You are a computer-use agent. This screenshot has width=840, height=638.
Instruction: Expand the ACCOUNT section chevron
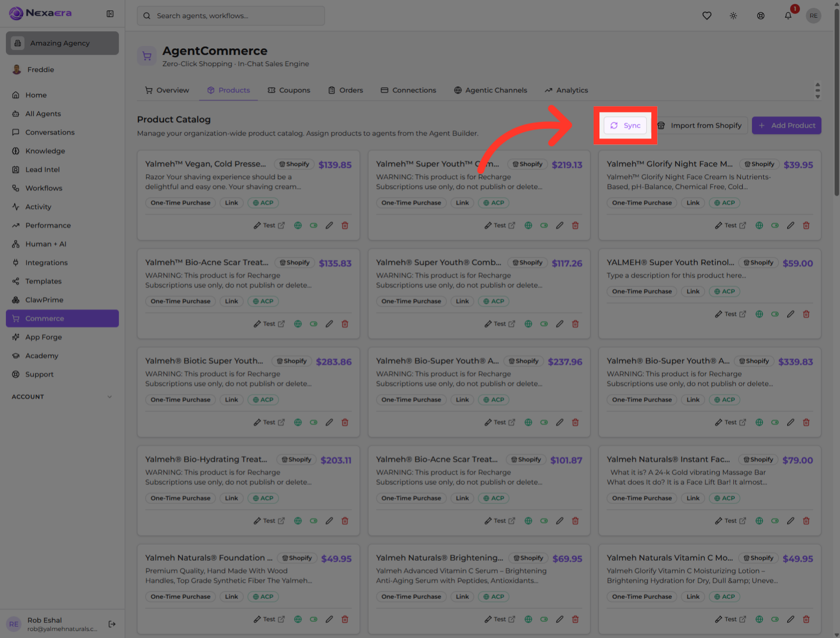[x=110, y=397]
